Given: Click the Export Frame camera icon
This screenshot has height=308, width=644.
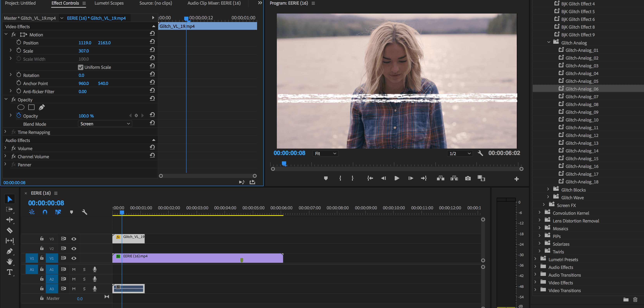Looking at the screenshot, I should point(468,178).
